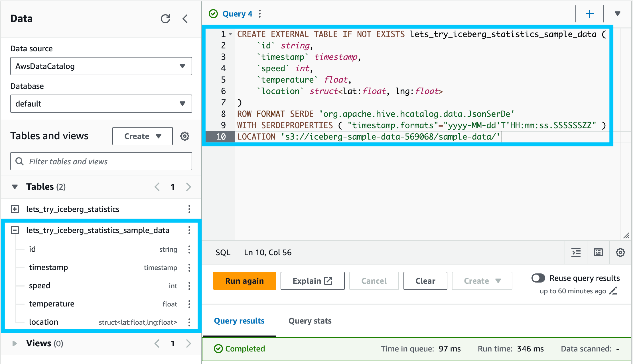Screen dimensions: 633x364
Task: Select the Query results tab
Action: pyautogui.click(x=239, y=321)
